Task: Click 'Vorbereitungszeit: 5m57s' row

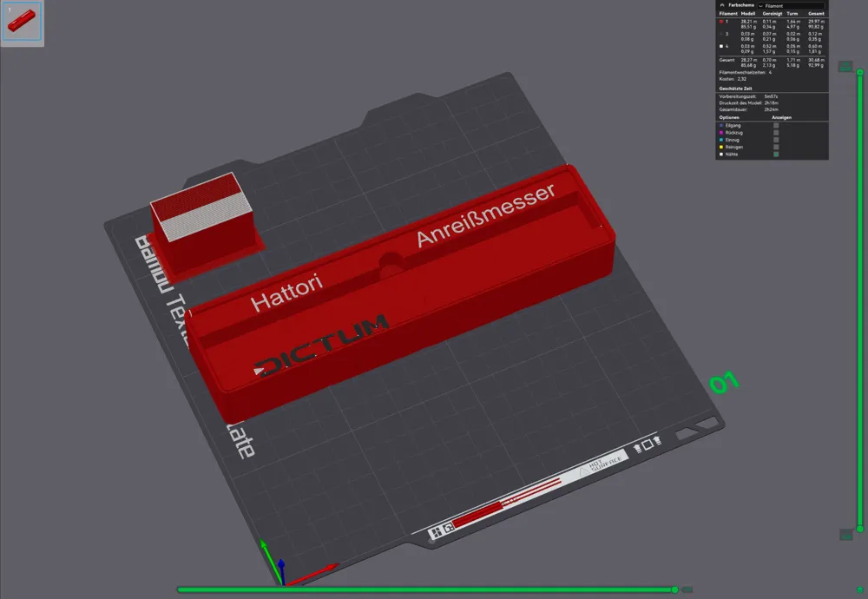Action: (x=748, y=96)
